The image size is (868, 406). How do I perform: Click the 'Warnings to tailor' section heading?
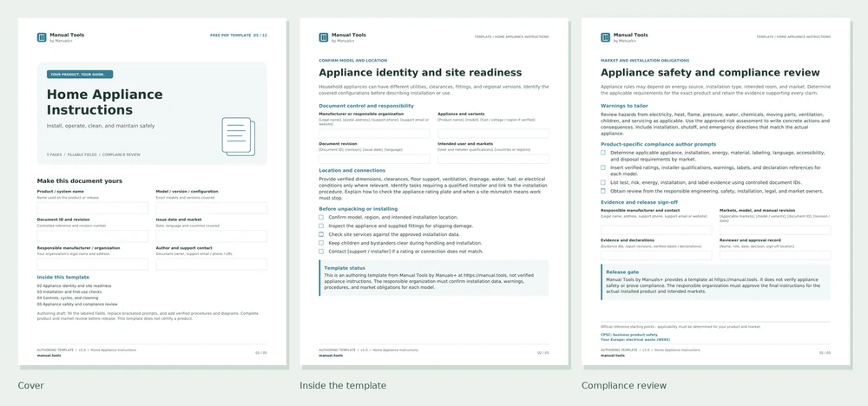pos(624,106)
